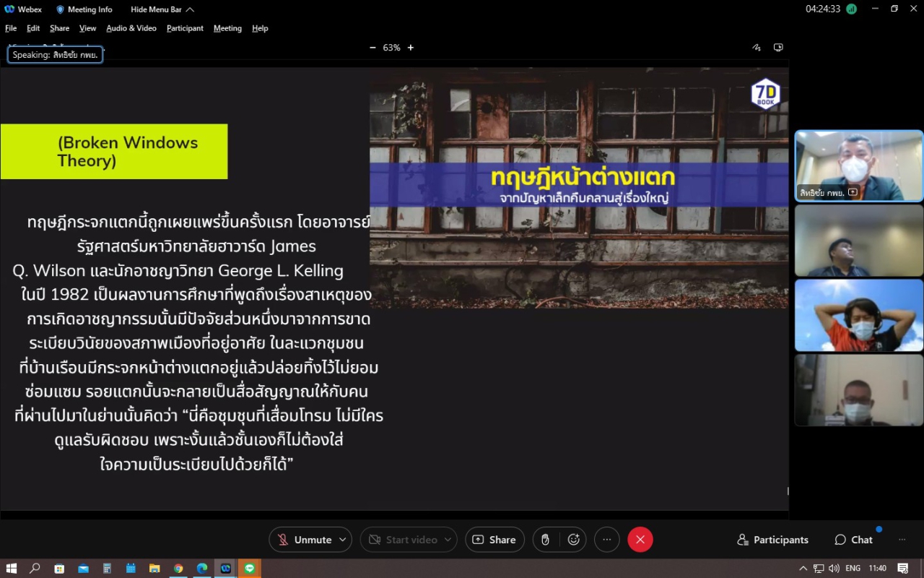Select second participant video looking upward
Viewport: 924px width, 578px height.
coord(859,241)
